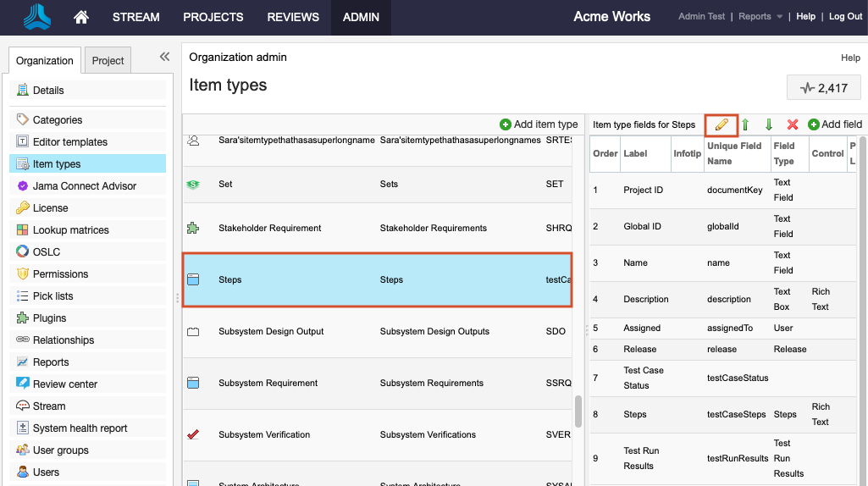Click Add item type button

539,124
